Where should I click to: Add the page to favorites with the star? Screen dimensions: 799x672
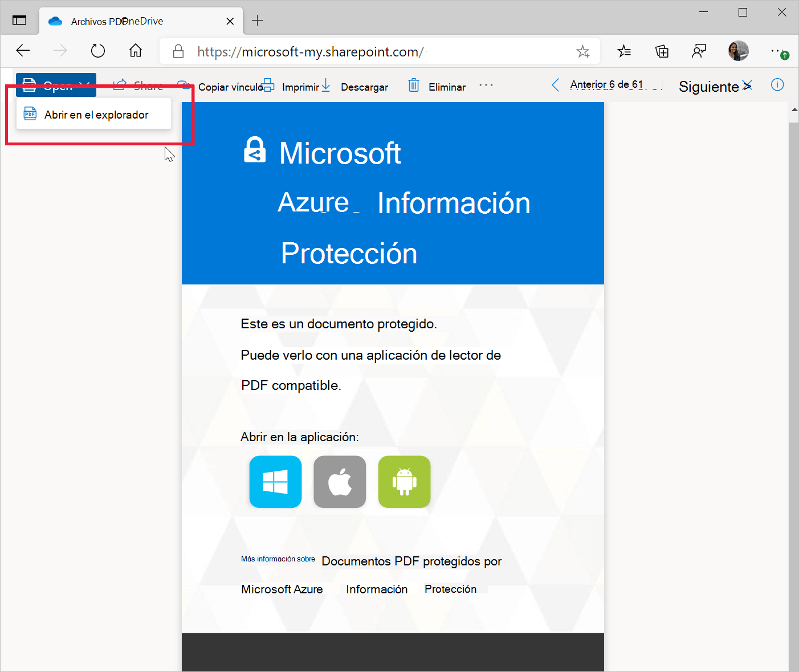pos(583,51)
